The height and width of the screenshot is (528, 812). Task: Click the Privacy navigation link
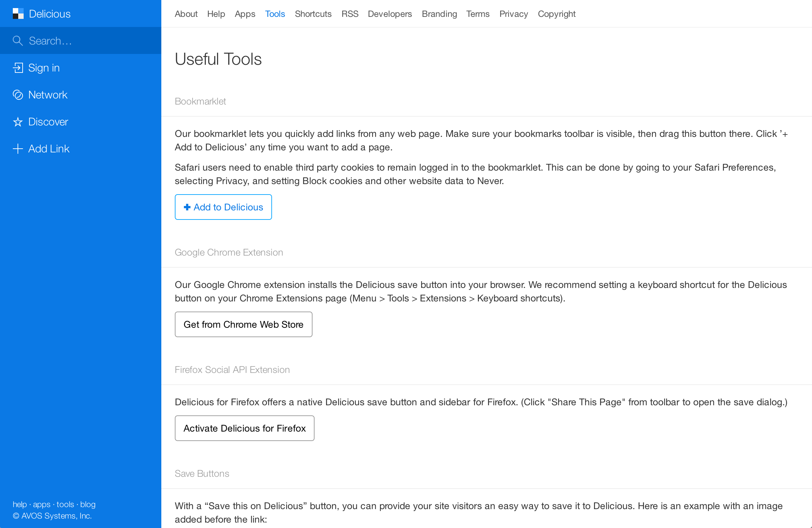(512, 13)
